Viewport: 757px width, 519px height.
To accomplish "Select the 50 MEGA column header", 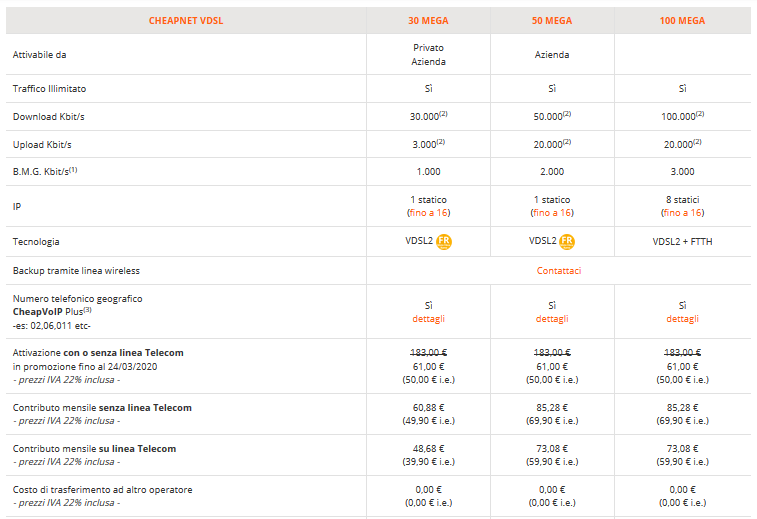I will coord(552,21).
